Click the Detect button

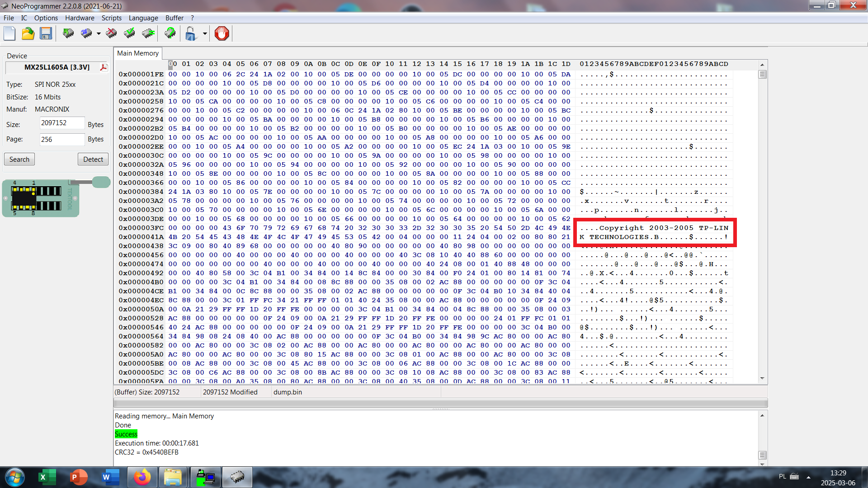point(93,160)
